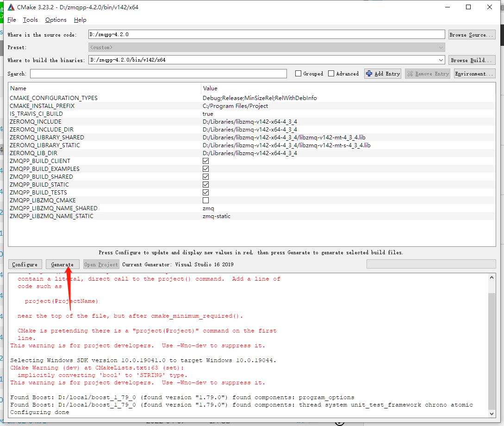Viewport: 504px width, 426px height.
Task: Select the ZMQPP_LIBZMQ_NAME_STATIC entry name
Action: (x=51, y=216)
